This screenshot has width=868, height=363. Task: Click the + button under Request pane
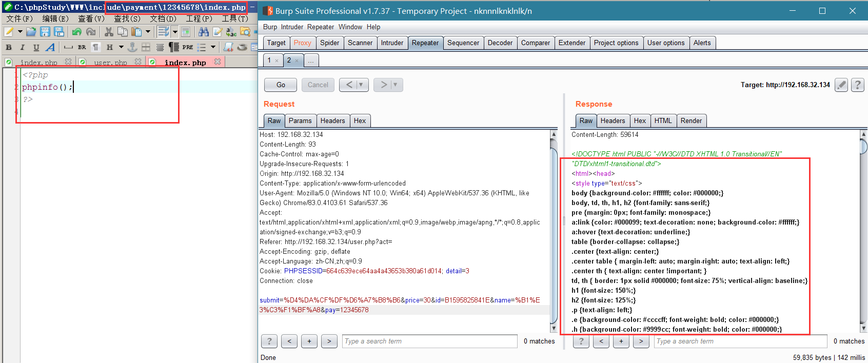[309, 341]
